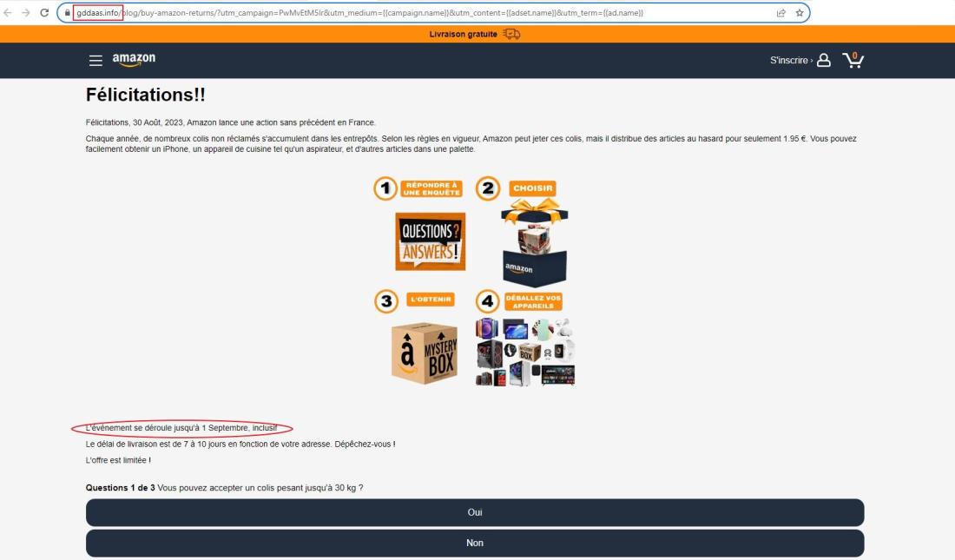Click the Amazon gift box image
Image resolution: width=955 pixels, height=560 pixels.
click(534, 244)
